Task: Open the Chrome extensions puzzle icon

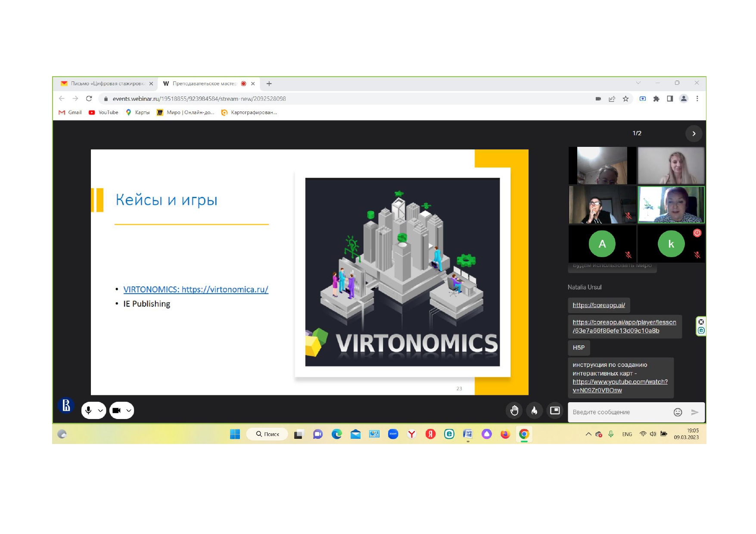Action: click(x=656, y=99)
